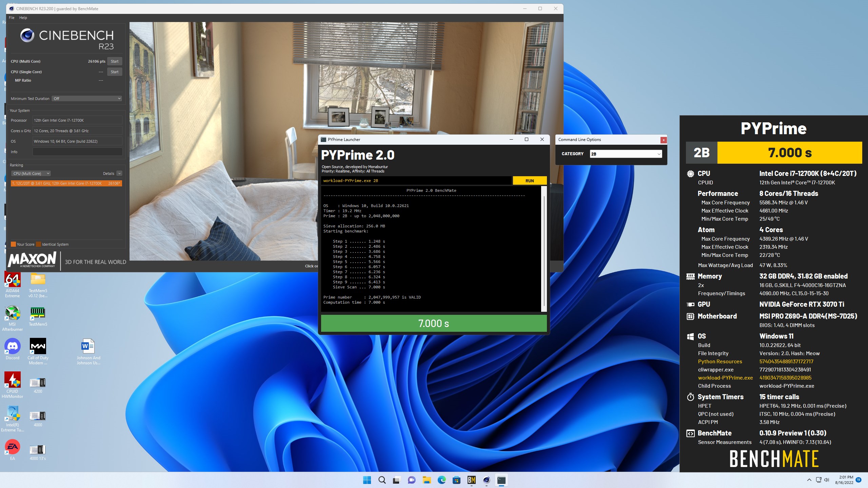
Task: Close Command Line Options panel
Action: [664, 140]
